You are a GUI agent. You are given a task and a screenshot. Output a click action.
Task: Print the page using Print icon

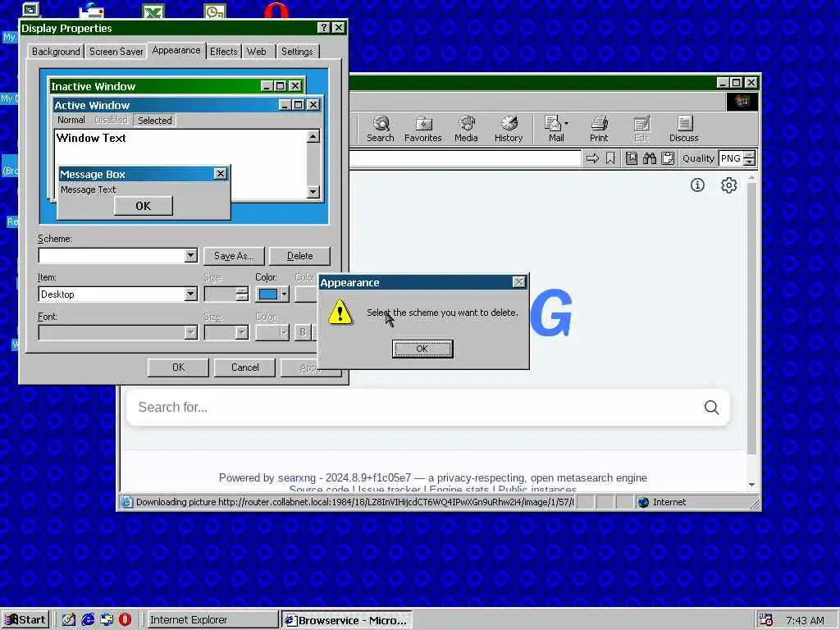599,129
